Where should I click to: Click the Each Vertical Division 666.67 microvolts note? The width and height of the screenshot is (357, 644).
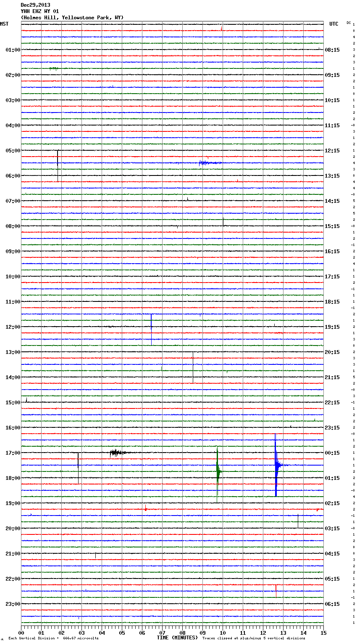click(x=53, y=639)
